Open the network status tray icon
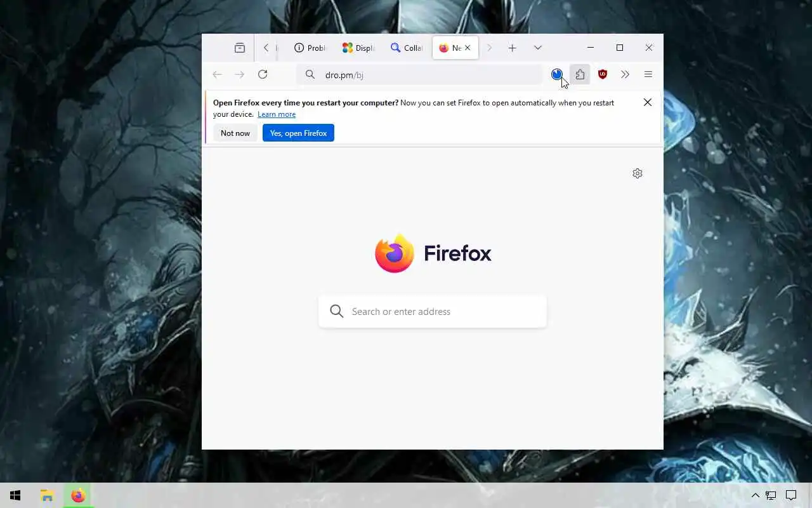Viewport: 812px width, 508px height. tap(771, 495)
